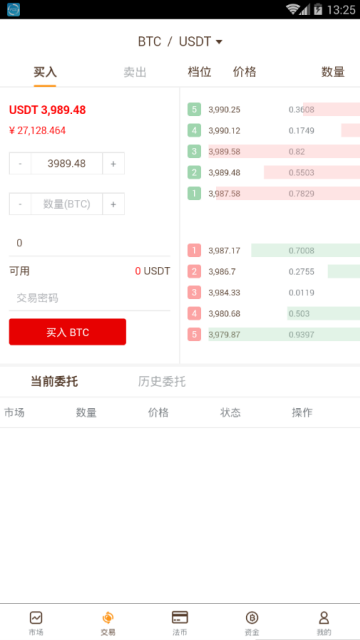
Task: Click the price text 3,990.25
Action: [x=224, y=110]
